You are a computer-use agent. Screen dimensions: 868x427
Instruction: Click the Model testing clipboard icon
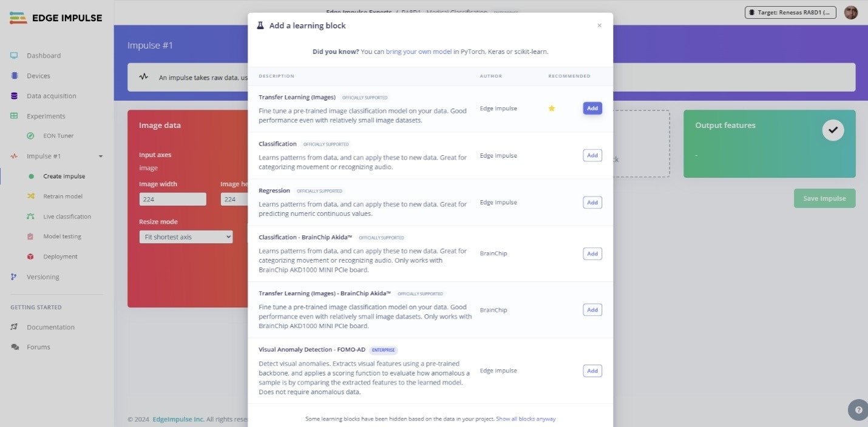(30, 237)
